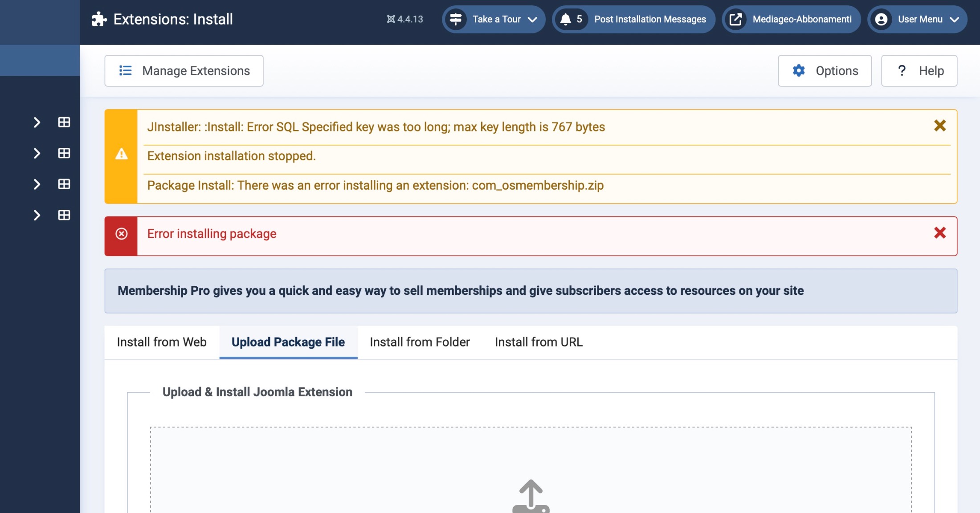Click the Manage Extensions button
980x513 pixels.
[x=184, y=71]
